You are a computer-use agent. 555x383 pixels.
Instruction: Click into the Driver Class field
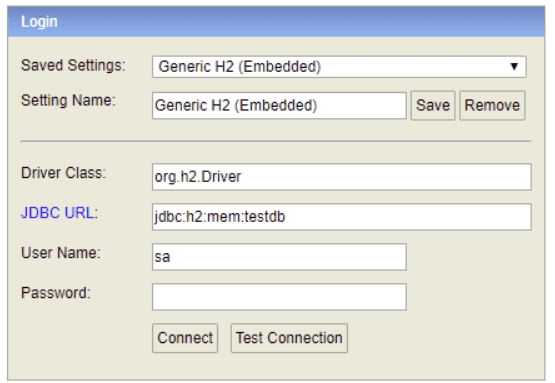click(342, 177)
